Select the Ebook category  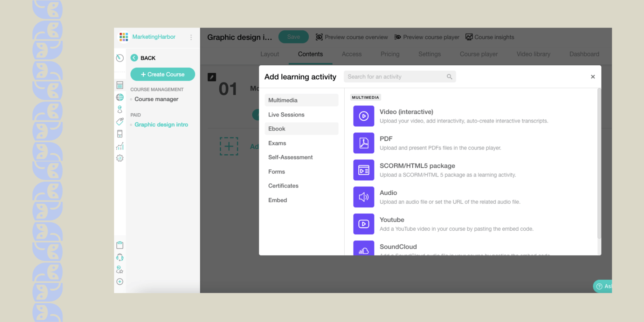pos(301,129)
